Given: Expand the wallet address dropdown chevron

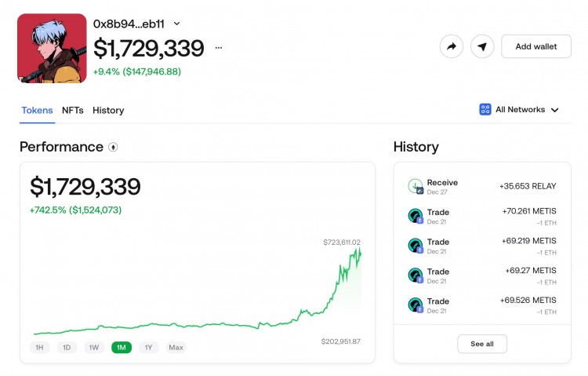Looking at the screenshot, I should tap(176, 24).
